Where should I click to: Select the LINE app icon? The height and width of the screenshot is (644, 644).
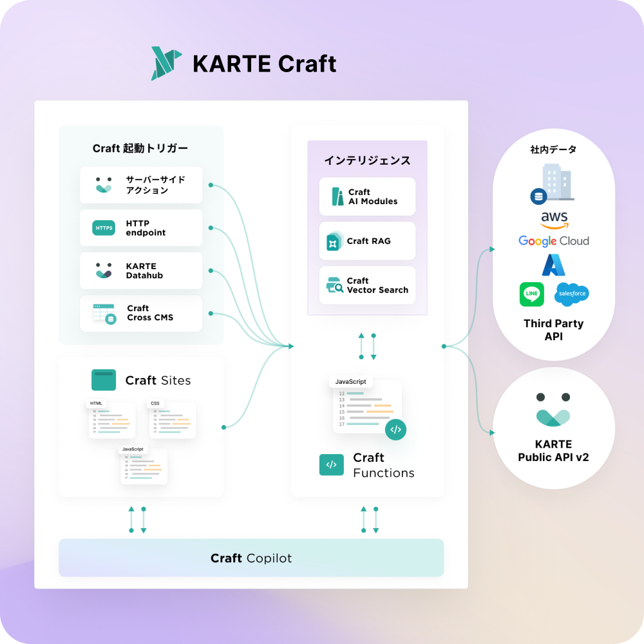(532, 294)
